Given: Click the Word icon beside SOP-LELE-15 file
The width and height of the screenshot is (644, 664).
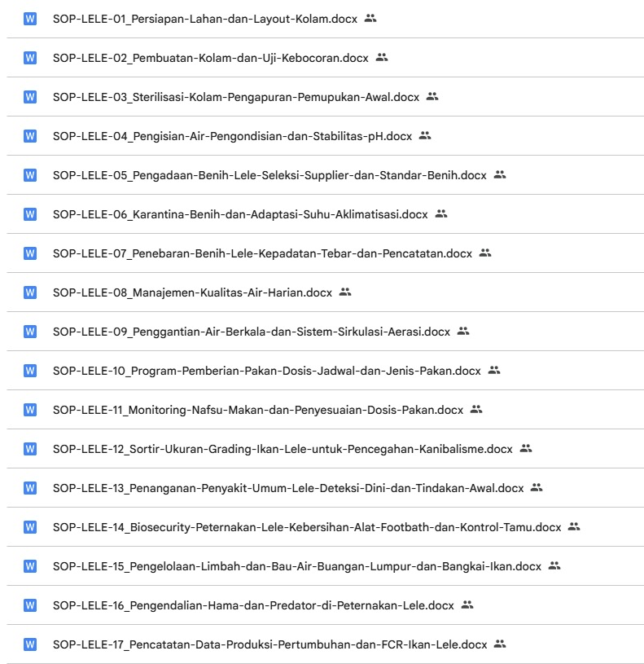Looking at the screenshot, I should click(x=30, y=566).
